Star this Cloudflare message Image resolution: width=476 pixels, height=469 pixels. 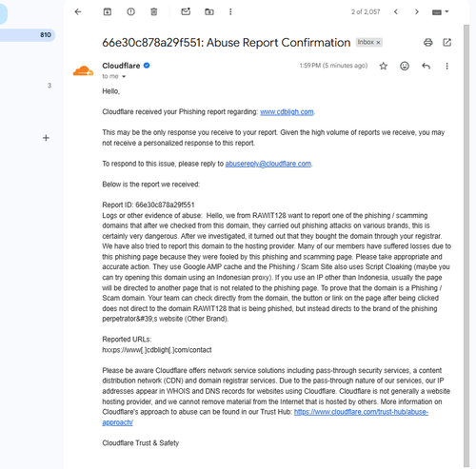pyautogui.click(x=384, y=66)
